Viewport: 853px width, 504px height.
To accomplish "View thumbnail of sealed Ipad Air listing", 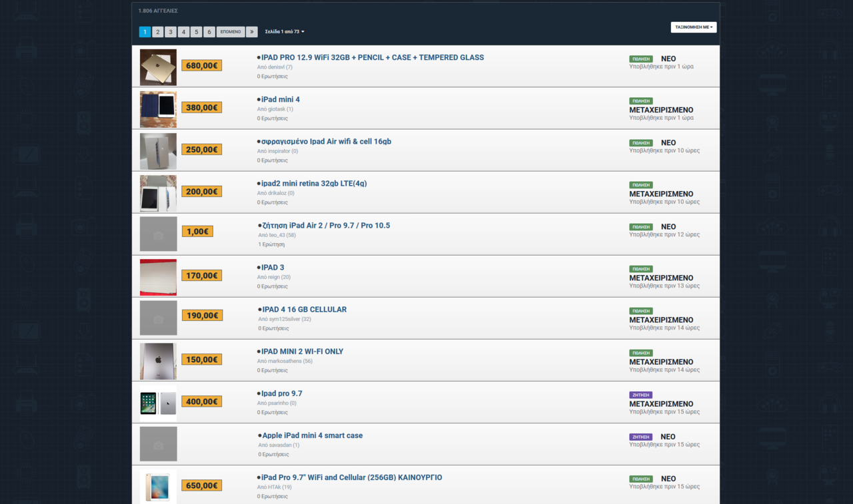I will 158,150.
